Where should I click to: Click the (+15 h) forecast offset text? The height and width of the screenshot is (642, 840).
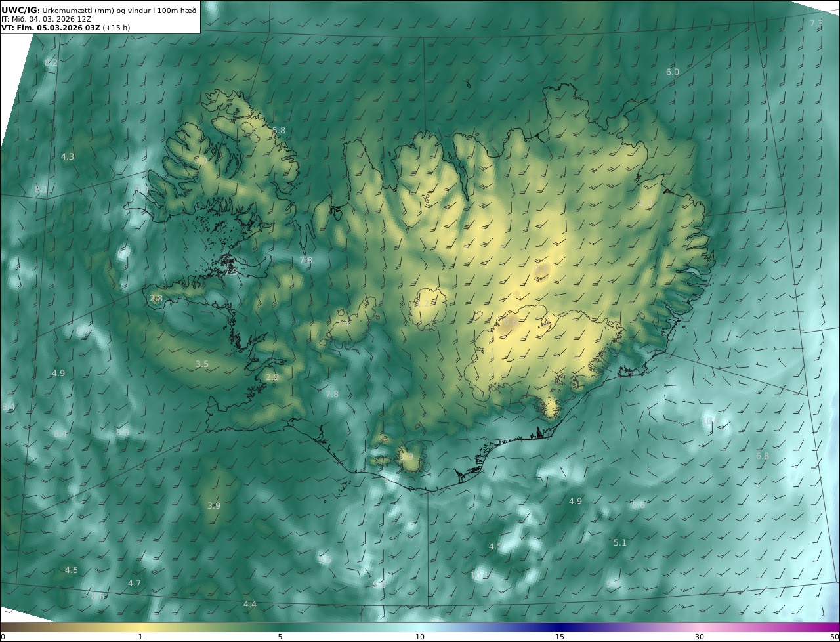(x=116, y=28)
